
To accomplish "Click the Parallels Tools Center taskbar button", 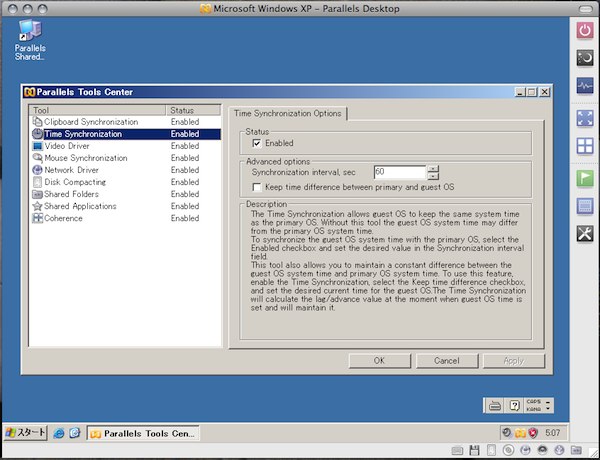I will coord(143,433).
